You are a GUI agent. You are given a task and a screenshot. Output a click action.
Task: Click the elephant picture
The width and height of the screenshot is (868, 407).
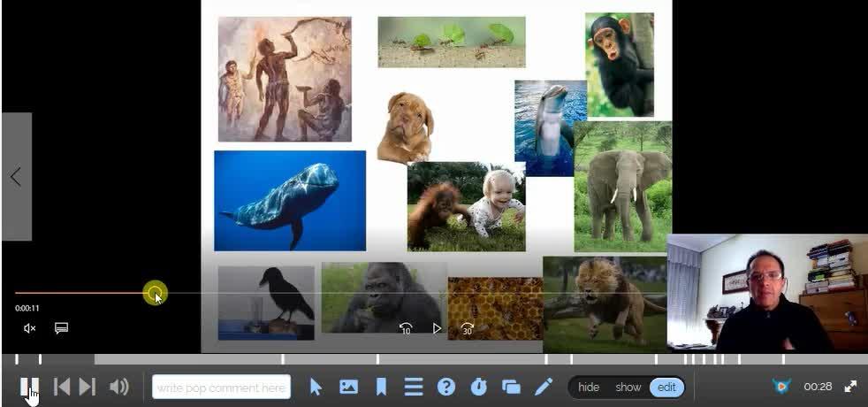tap(623, 188)
